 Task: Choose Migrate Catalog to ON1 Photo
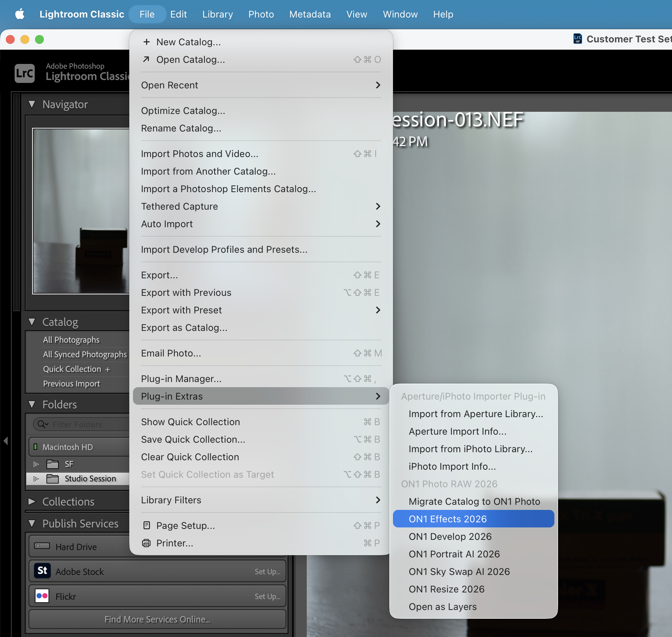[473, 501]
